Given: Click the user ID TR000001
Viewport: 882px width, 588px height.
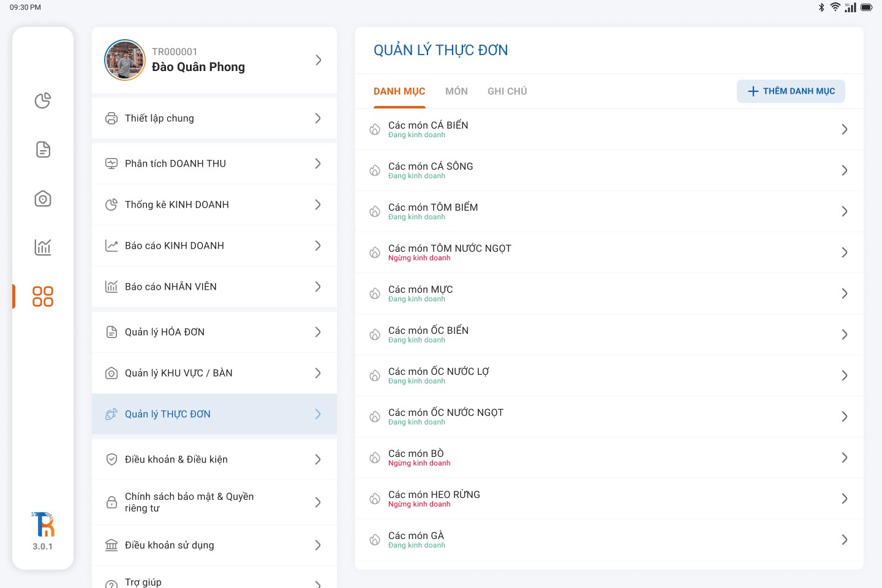Looking at the screenshot, I should [175, 52].
